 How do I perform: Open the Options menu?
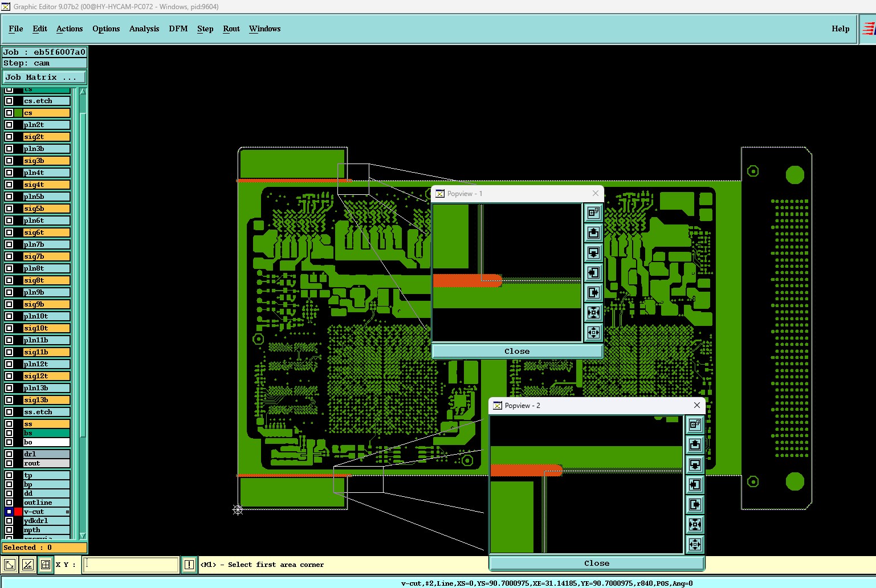pos(106,28)
